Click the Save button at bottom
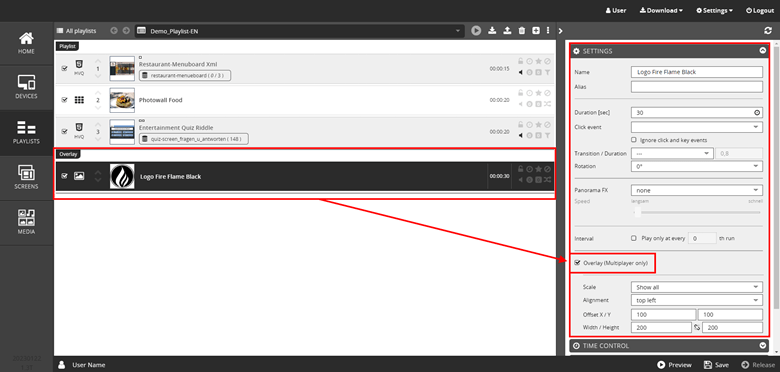The image size is (780, 372). point(716,365)
